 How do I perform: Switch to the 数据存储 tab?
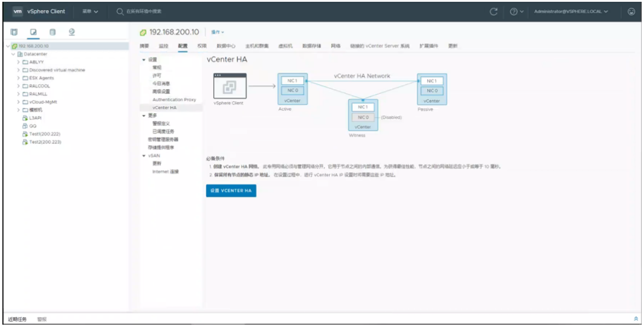pos(312,46)
